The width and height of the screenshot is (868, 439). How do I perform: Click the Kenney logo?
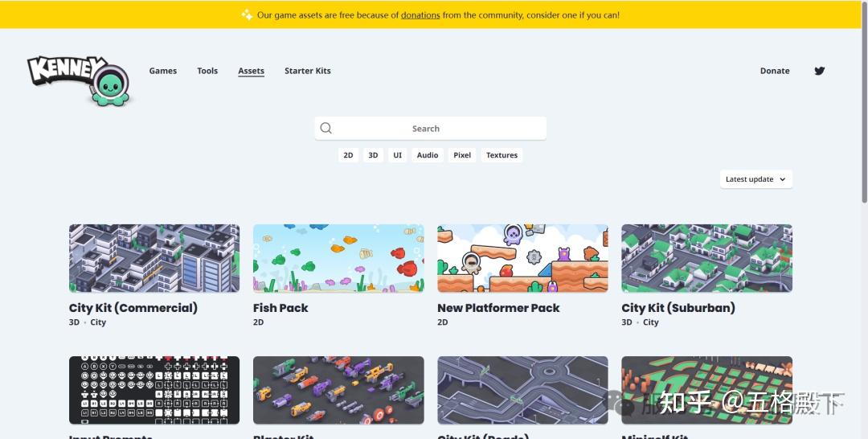tap(79, 81)
